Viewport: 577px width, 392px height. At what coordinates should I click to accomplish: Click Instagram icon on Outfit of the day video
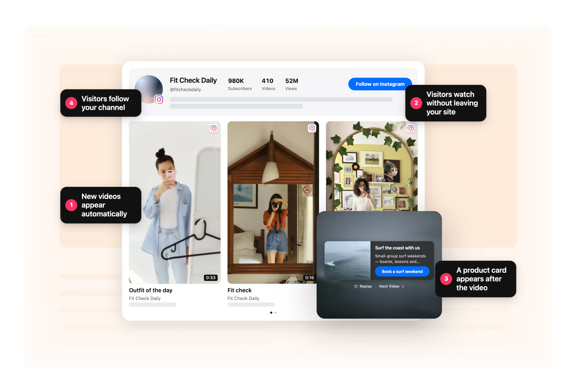[x=213, y=128]
